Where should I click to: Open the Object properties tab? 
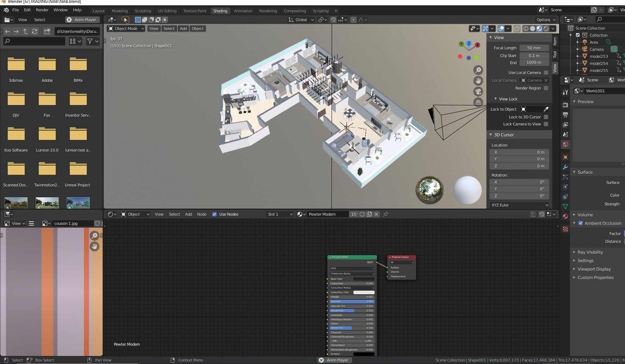point(565,157)
